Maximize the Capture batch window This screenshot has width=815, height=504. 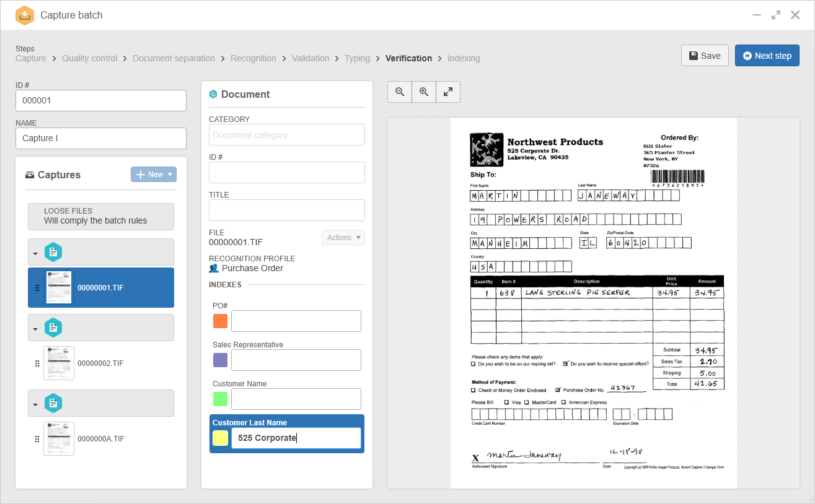(775, 15)
